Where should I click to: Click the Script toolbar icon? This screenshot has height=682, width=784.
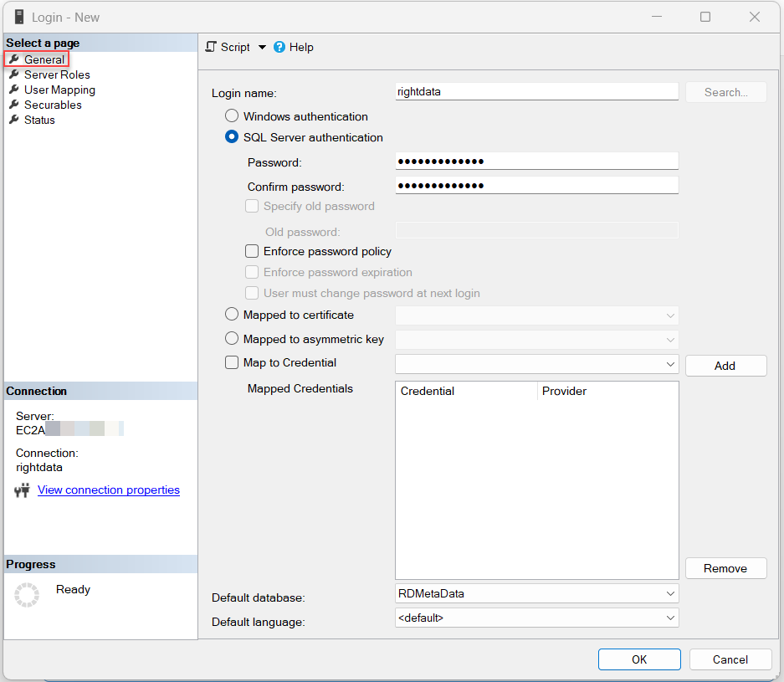coord(212,47)
